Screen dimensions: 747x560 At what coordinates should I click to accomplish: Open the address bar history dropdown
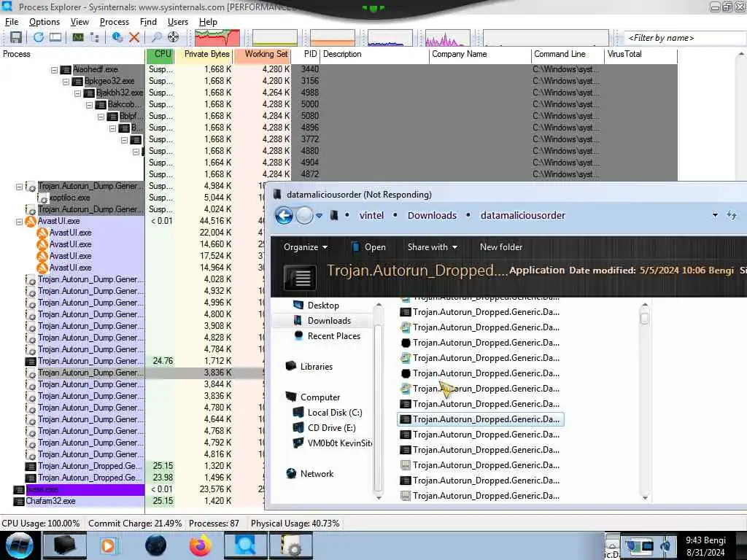(715, 216)
